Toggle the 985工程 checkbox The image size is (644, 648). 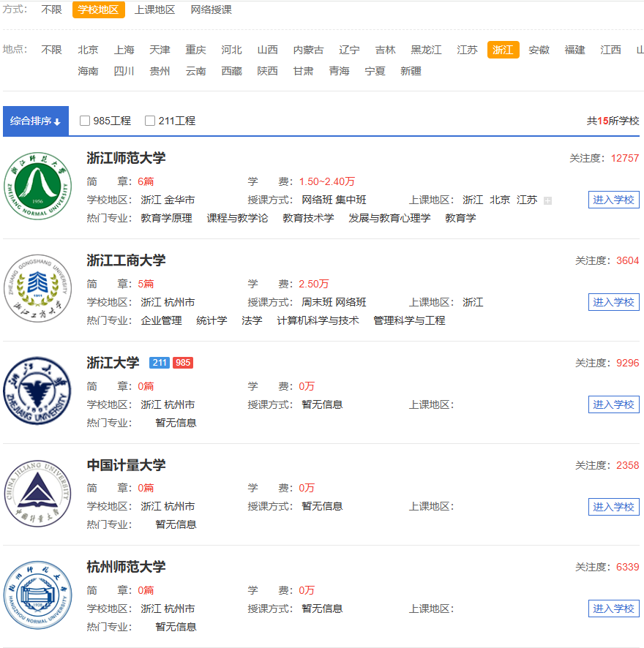tap(85, 121)
